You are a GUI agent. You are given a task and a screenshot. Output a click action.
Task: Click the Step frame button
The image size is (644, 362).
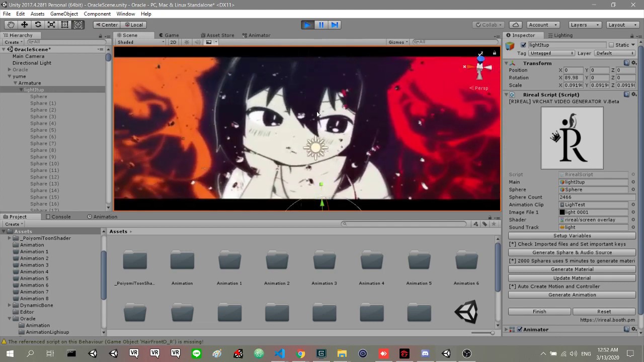tap(335, 25)
